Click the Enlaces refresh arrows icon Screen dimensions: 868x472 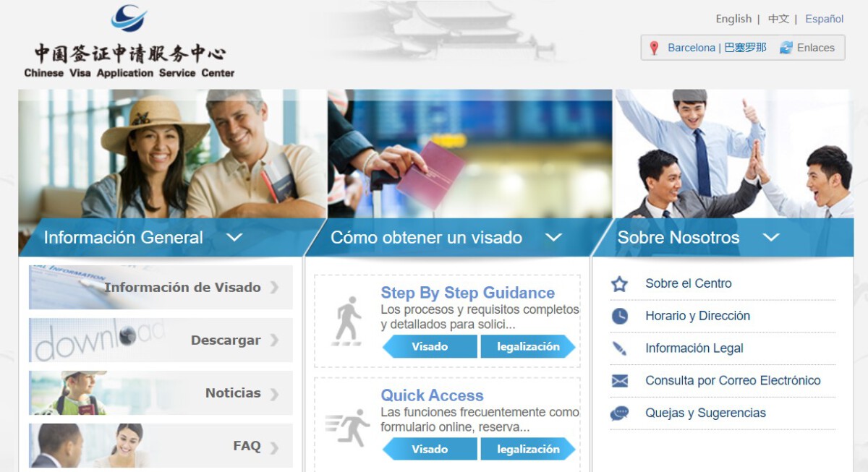(x=786, y=48)
